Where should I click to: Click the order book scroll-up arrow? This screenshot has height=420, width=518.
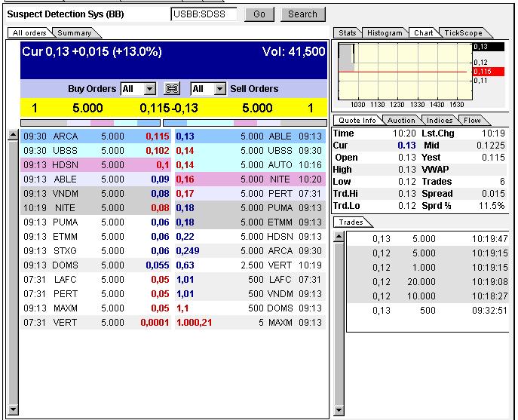[x=12, y=136]
